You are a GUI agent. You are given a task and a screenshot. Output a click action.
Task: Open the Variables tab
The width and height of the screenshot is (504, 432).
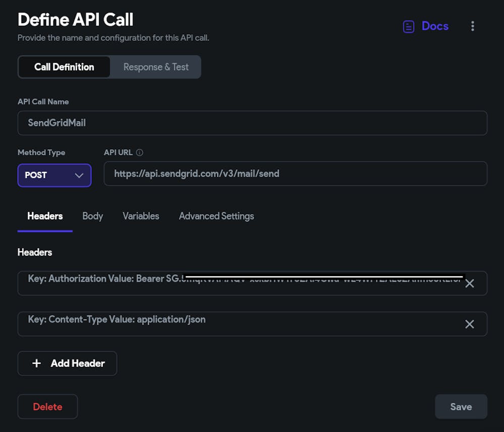tap(141, 216)
